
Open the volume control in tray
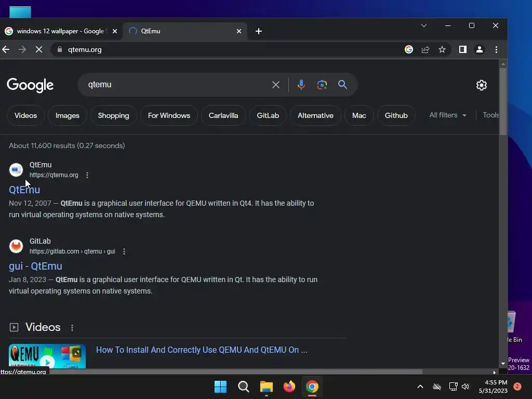[x=465, y=387]
